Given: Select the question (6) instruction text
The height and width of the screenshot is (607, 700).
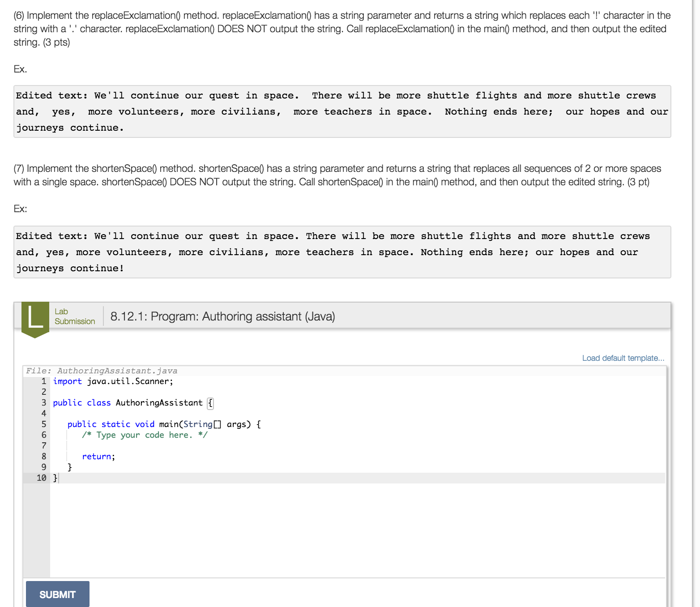Looking at the screenshot, I should pyautogui.click(x=340, y=29).
